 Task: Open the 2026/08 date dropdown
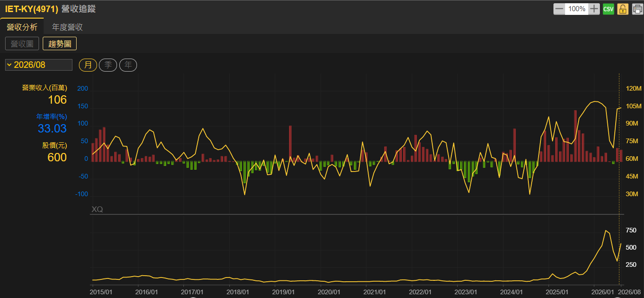[x=39, y=65]
